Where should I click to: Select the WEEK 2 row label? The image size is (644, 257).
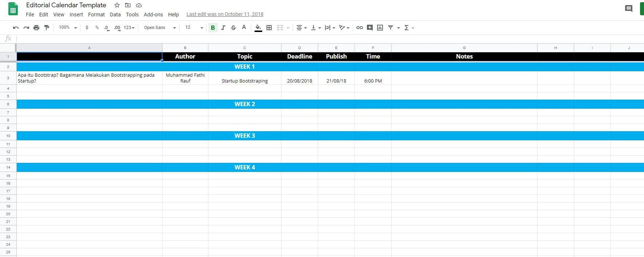245,104
